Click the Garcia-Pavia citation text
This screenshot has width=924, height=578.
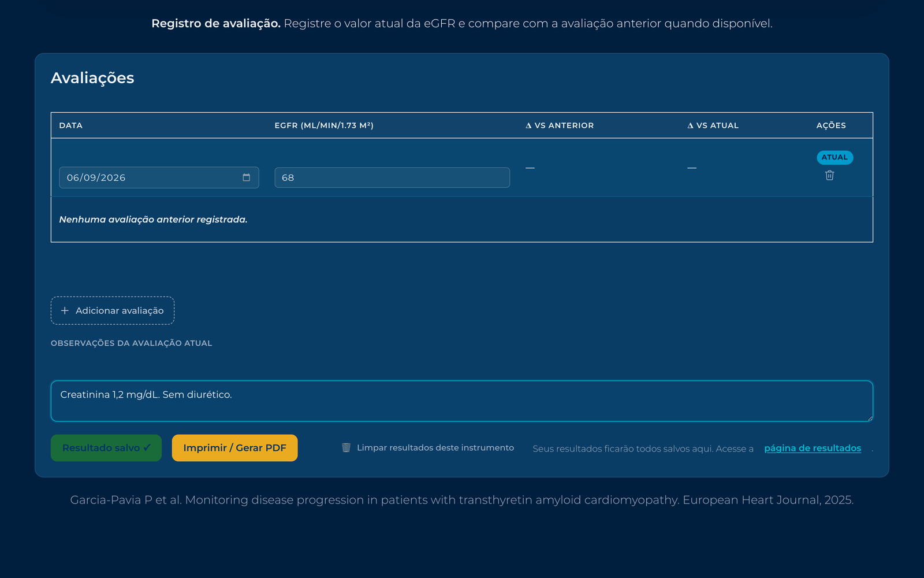[462, 500]
